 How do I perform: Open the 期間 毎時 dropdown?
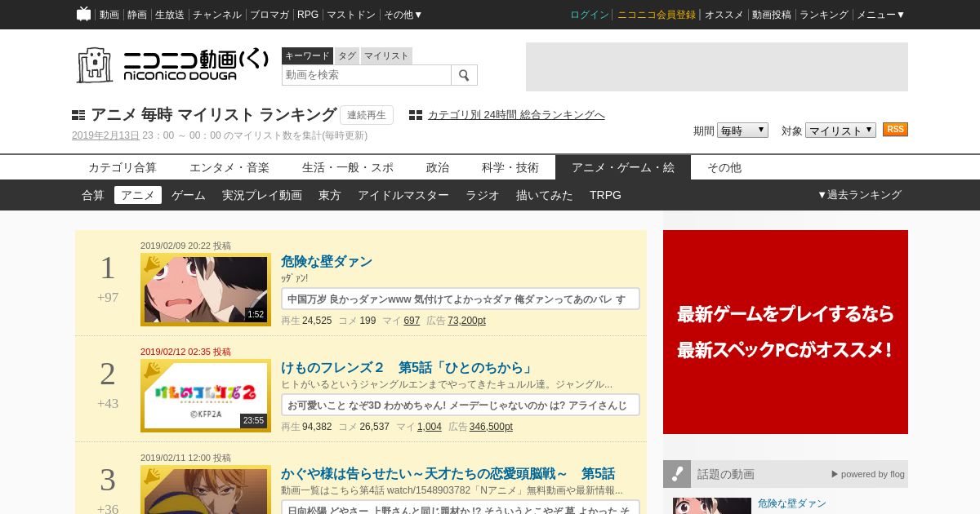[x=742, y=131]
